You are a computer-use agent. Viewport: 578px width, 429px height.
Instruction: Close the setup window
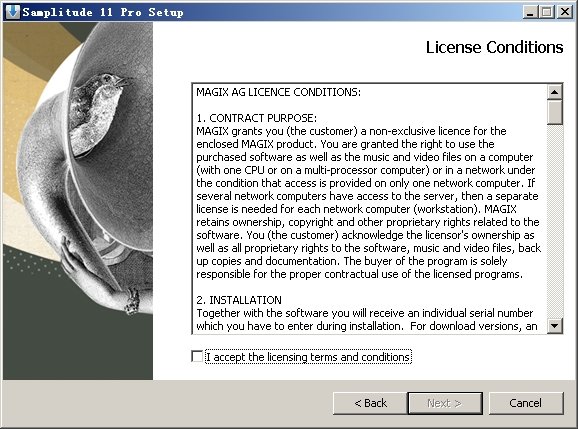pos(564,12)
